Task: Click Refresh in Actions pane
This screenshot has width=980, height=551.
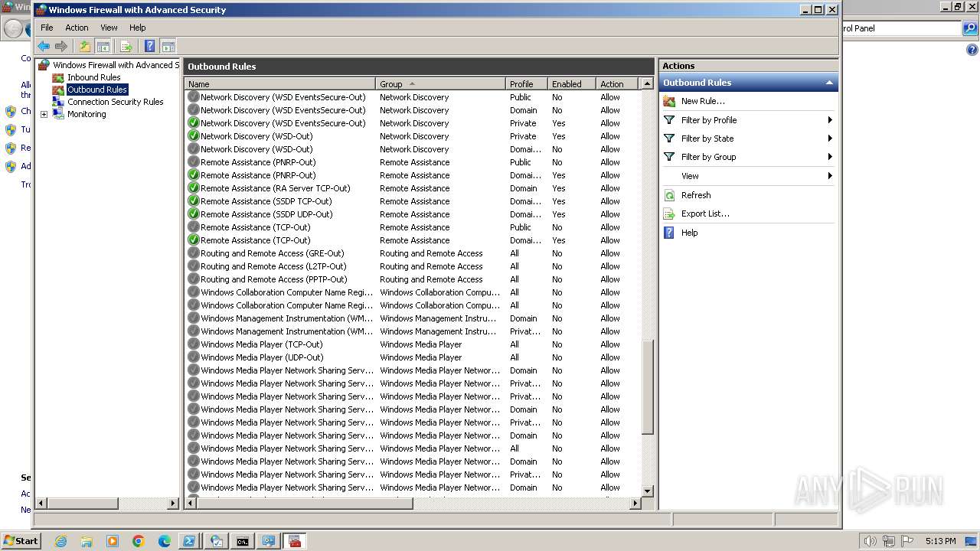Action: [696, 195]
